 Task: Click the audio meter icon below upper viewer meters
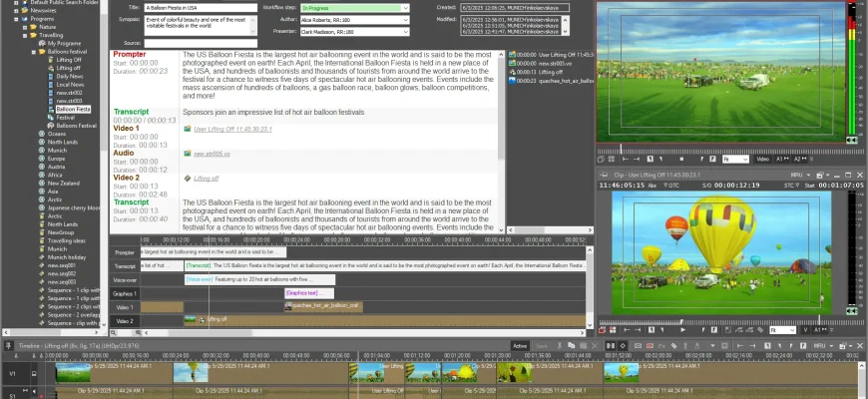tap(852, 140)
